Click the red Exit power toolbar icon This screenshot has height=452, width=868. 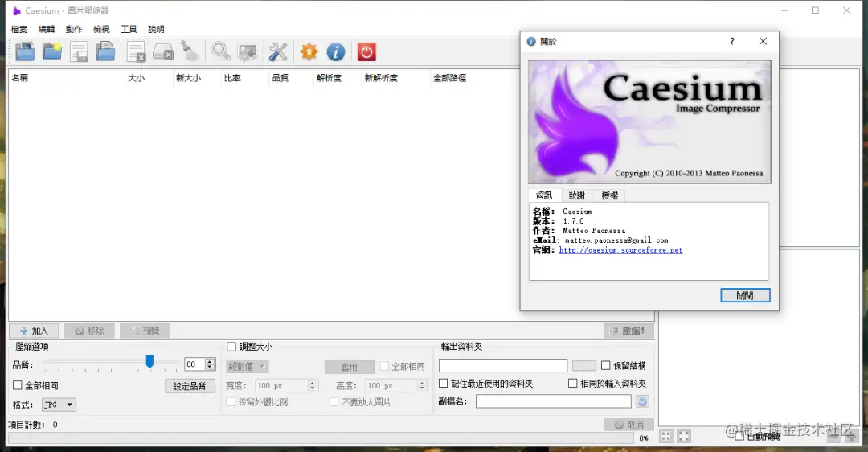point(366,51)
